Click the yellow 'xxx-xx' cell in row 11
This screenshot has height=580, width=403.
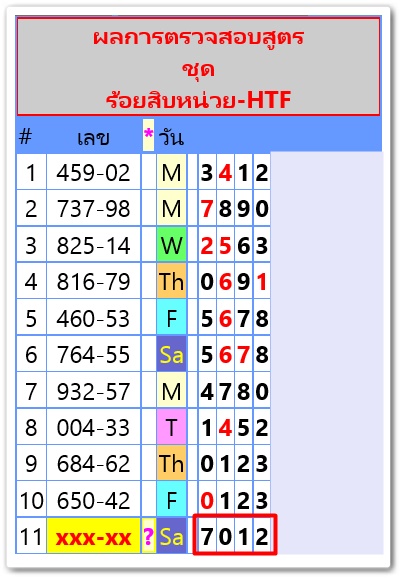[x=93, y=536]
